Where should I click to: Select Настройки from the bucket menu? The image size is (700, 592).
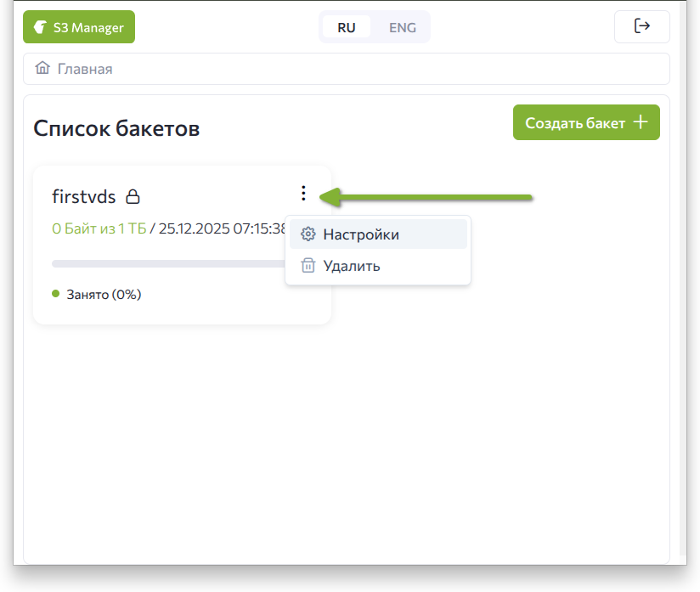361,234
